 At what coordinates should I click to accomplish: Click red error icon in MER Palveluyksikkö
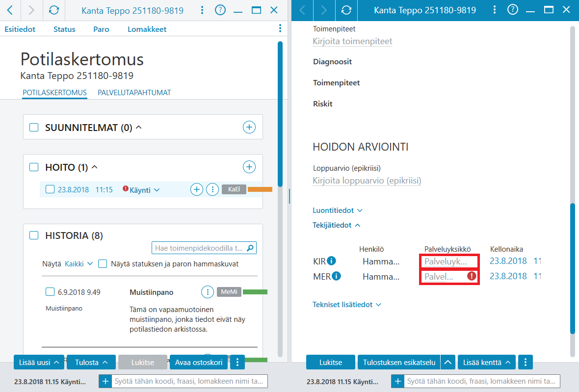(x=472, y=276)
